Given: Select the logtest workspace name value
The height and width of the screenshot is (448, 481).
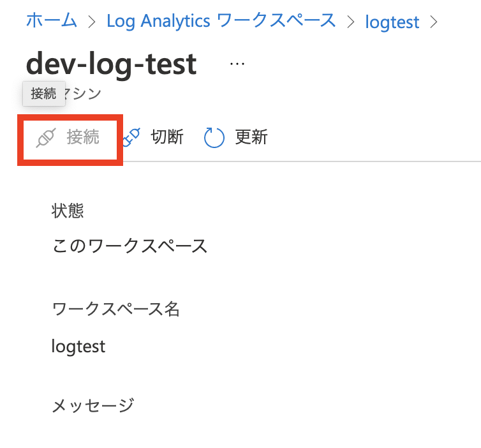Looking at the screenshot, I should coord(78,347).
